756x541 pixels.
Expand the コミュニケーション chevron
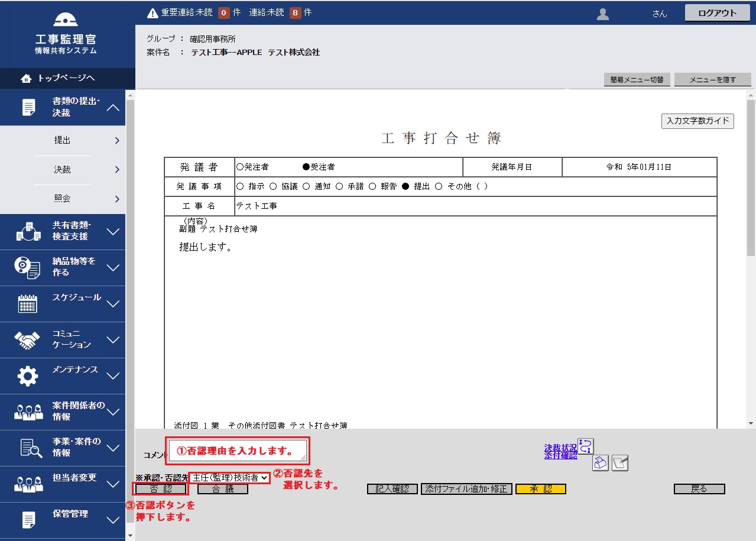click(x=113, y=341)
